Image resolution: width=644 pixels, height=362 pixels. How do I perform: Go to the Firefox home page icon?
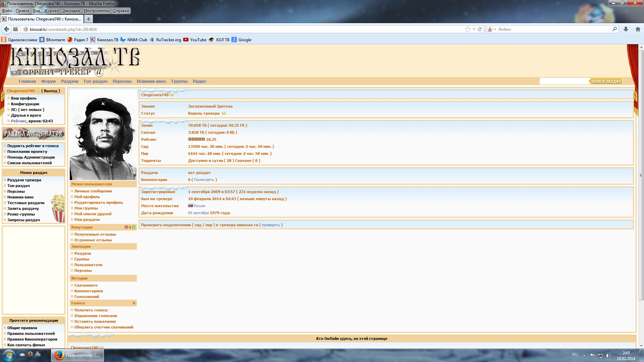click(x=638, y=29)
